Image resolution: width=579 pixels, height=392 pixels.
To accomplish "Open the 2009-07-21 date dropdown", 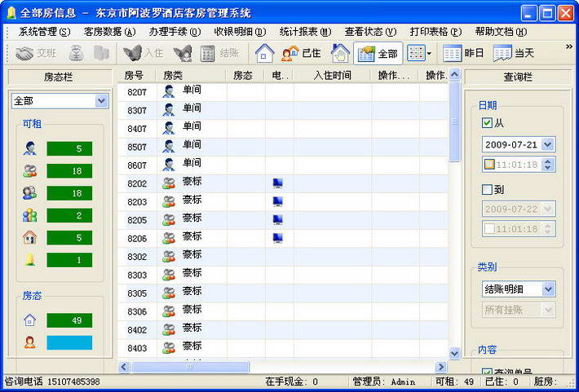I will [548, 144].
